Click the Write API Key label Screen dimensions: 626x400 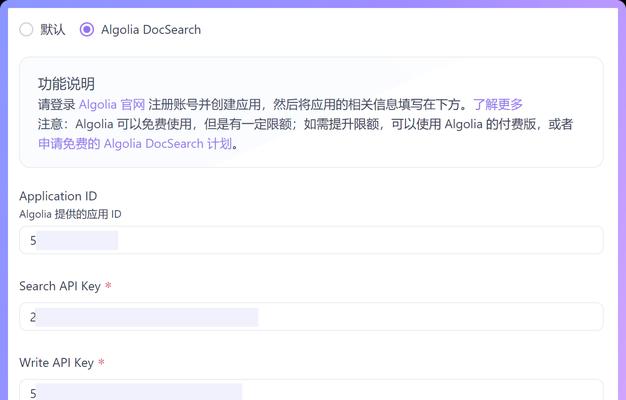tap(56, 363)
